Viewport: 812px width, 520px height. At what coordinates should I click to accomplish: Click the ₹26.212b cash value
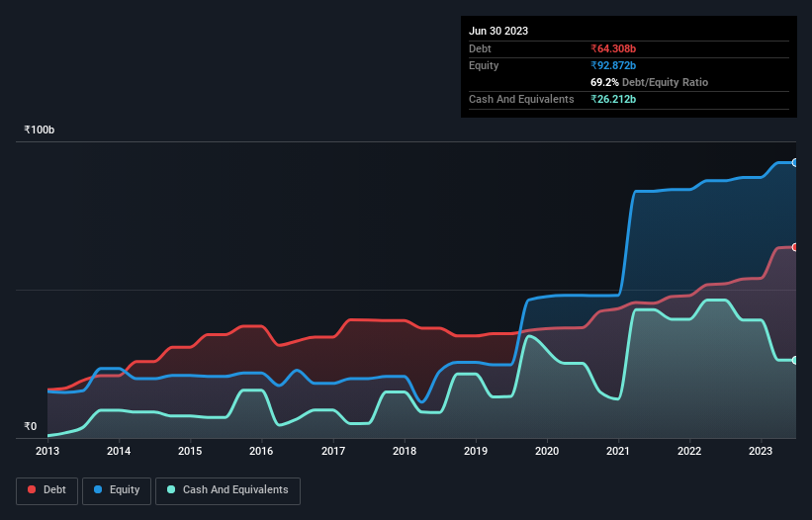pos(613,99)
